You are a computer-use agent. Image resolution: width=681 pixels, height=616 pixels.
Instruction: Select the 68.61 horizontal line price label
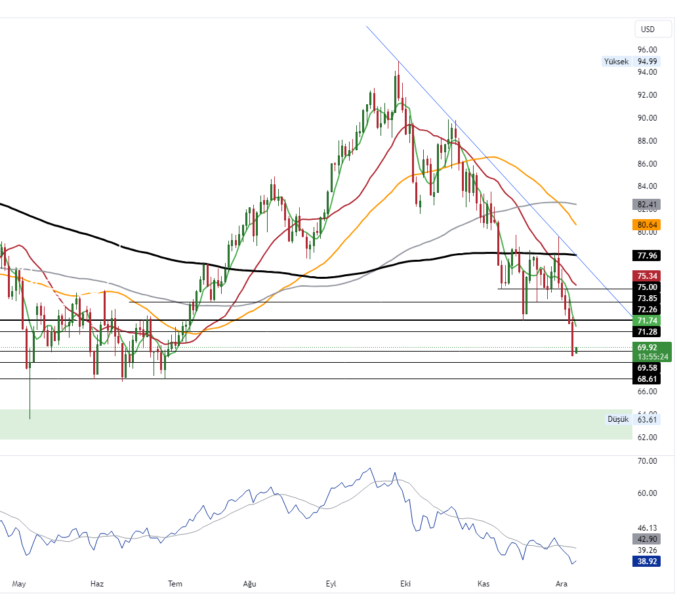[646, 379]
